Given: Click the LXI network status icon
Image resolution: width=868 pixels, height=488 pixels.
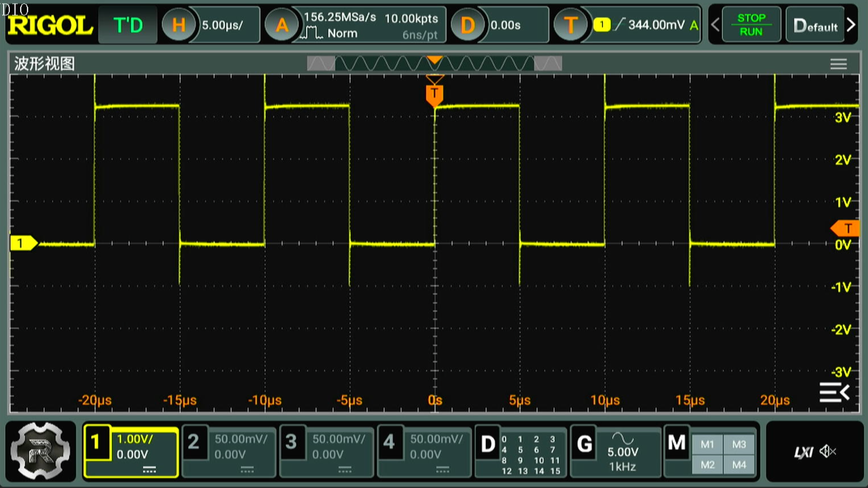Looking at the screenshot, I should [804, 452].
